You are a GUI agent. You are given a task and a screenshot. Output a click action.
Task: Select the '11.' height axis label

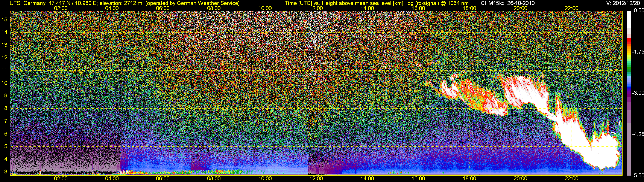[x=5, y=70]
